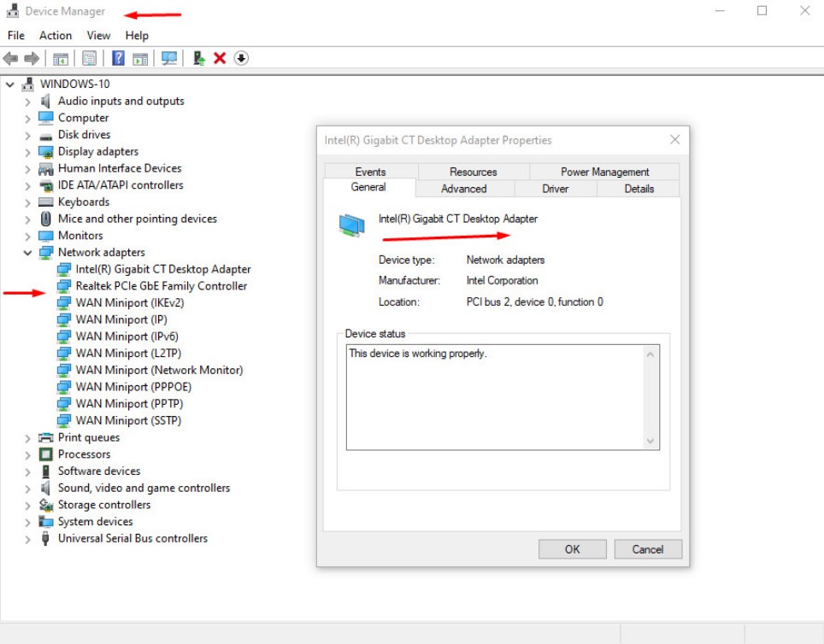Click the Show/Hide Console Tree toolbar icon
824x644 pixels.
pos(61,58)
